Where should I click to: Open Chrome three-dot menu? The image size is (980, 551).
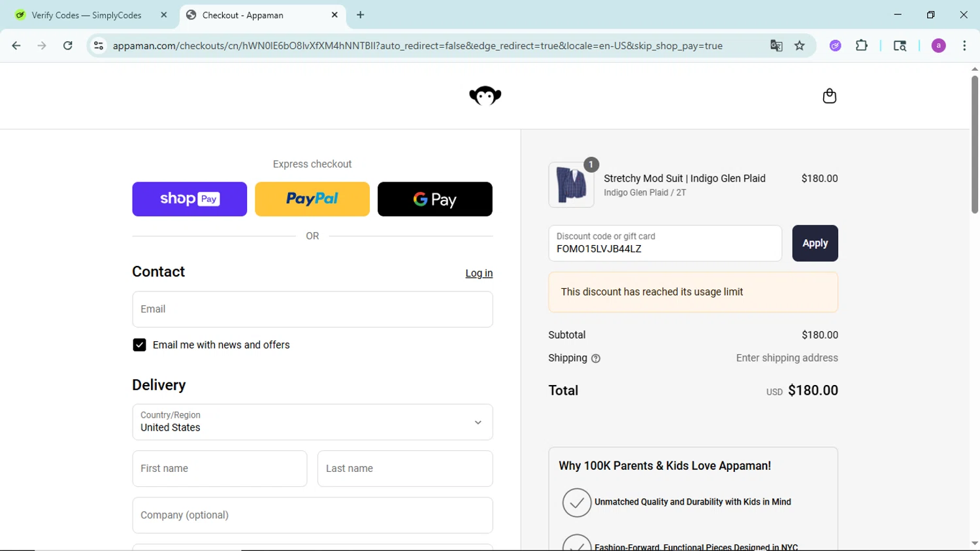point(964,46)
